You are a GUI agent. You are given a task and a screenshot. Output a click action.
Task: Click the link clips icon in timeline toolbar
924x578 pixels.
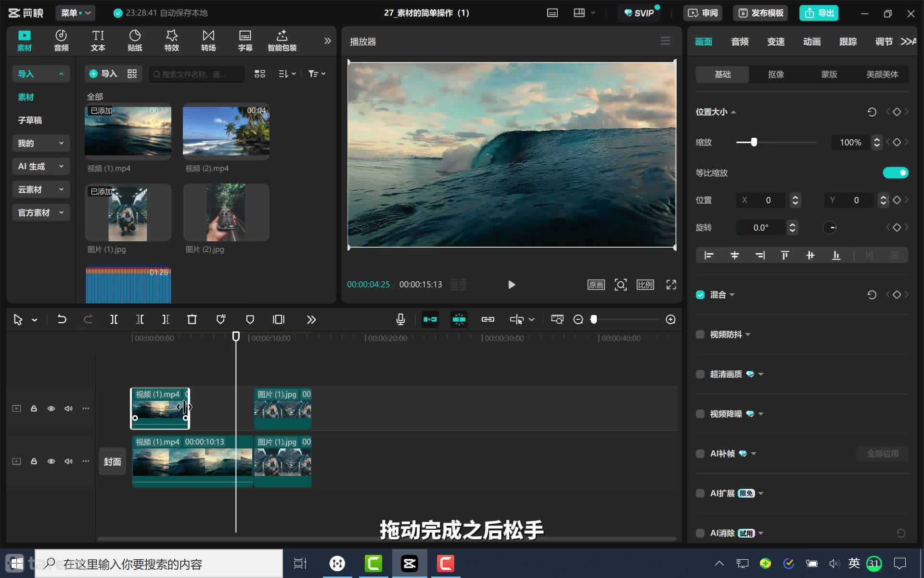[x=488, y=319]
